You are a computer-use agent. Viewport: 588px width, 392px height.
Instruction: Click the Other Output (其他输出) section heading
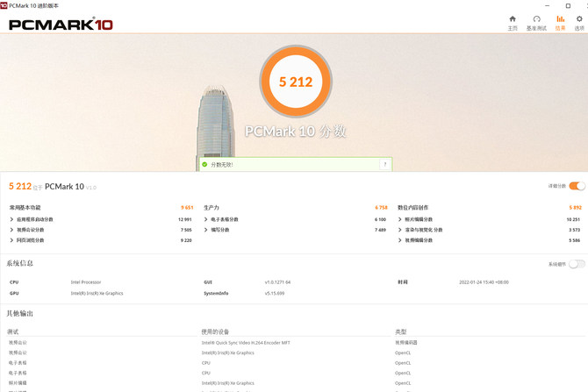tap(20, 314)
